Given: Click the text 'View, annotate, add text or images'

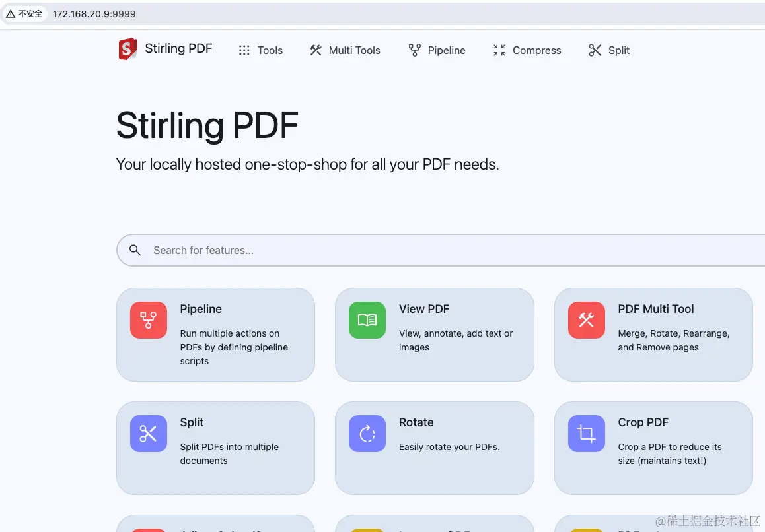Looking at the screenshot, I should pyautogui.click(x=456, y=341).
